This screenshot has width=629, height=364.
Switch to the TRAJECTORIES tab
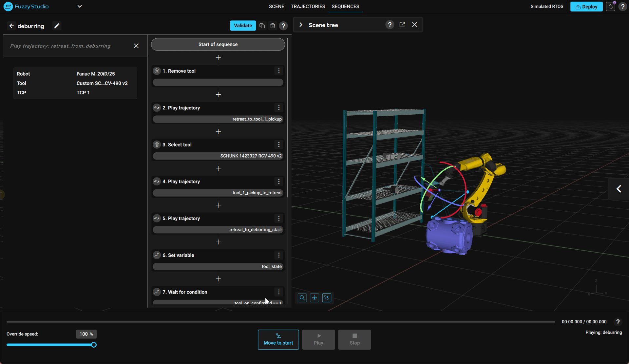tap(308, 7)
